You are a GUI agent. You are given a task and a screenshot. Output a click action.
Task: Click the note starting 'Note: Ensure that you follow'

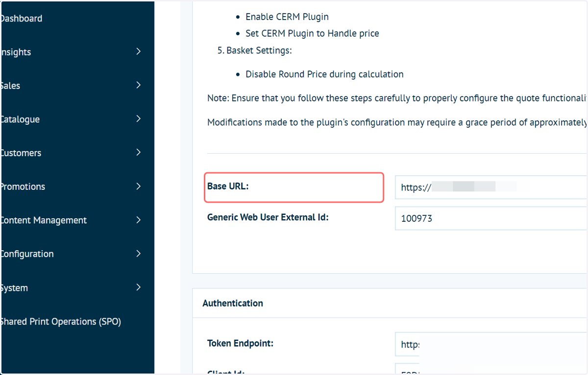tap(397, 98)
